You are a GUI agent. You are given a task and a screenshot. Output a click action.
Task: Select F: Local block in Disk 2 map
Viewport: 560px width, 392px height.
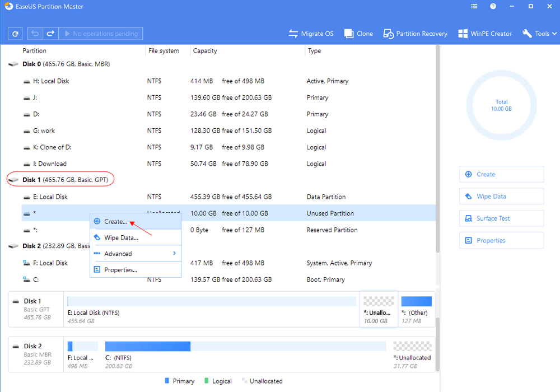pos(82,354)
